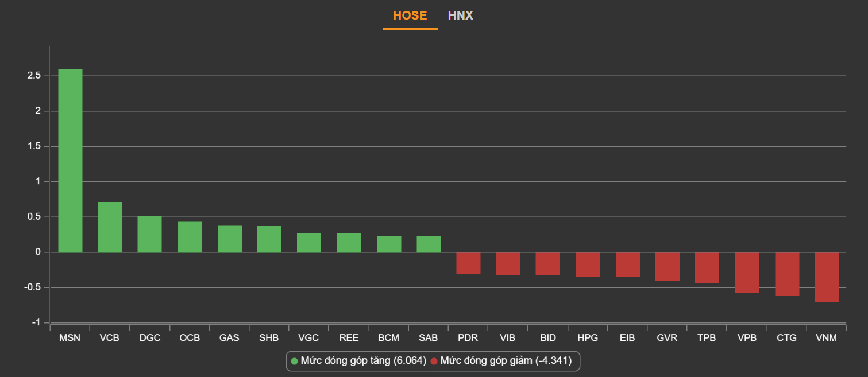Click the red CTG bar
868x377 pixels.
pos(786,274)
